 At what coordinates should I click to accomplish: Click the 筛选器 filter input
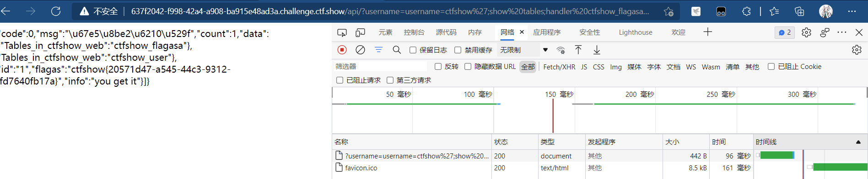click(381, 67)
